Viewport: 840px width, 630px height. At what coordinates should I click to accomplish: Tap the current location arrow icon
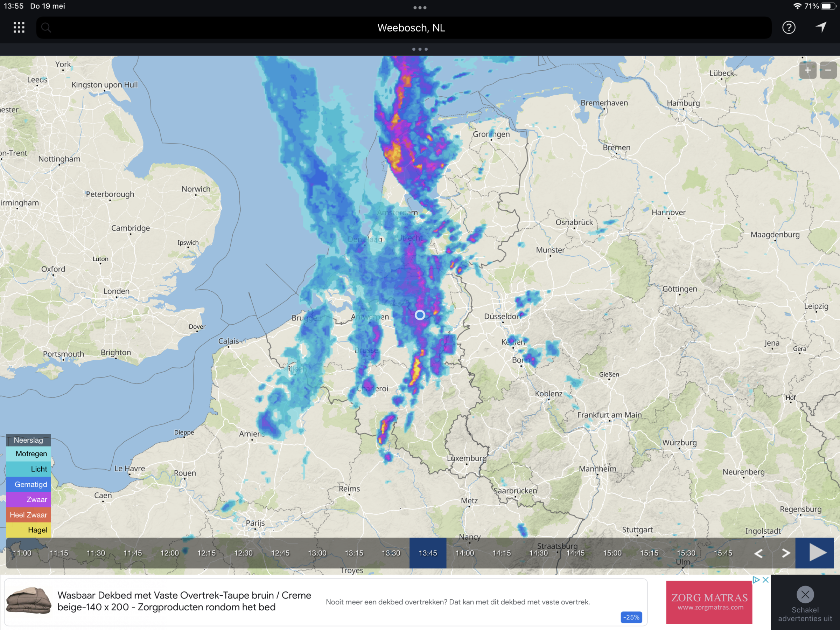821,27
